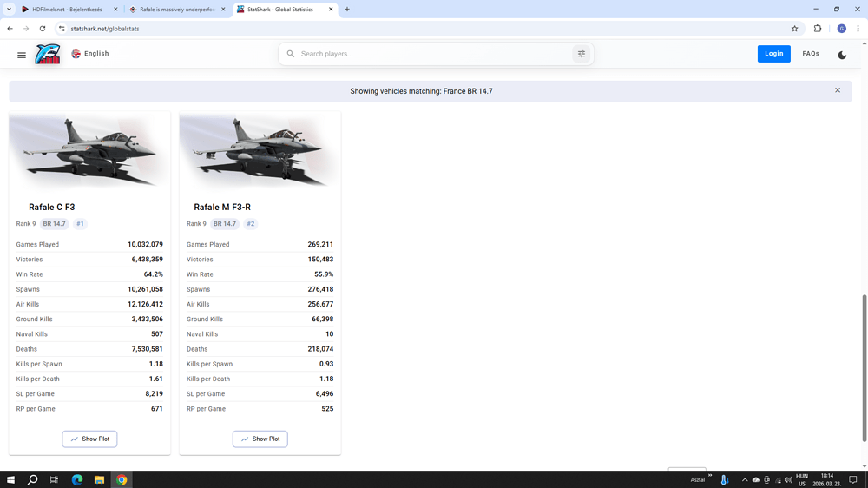Open File Explorer in taskbar
This screenshot has width=868, height=488.
[99, 479]
